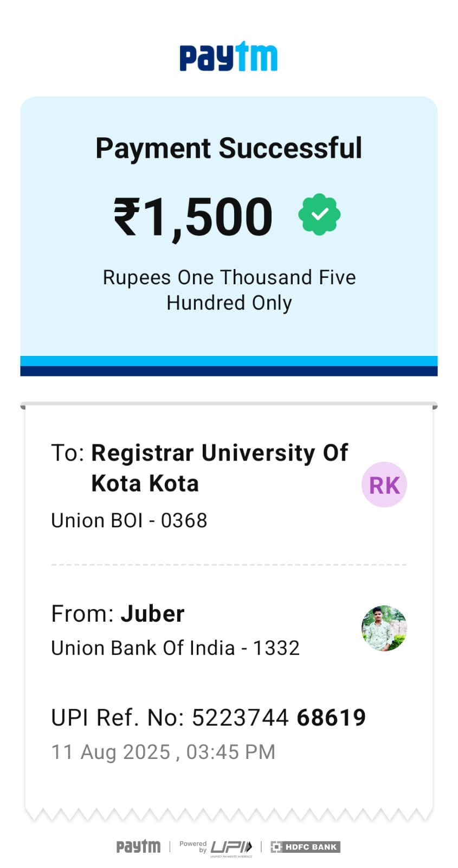This screenshot has width=458, height=868.
Task: Tap the Union BOI - 0368 account line
Action: (129, 521)
